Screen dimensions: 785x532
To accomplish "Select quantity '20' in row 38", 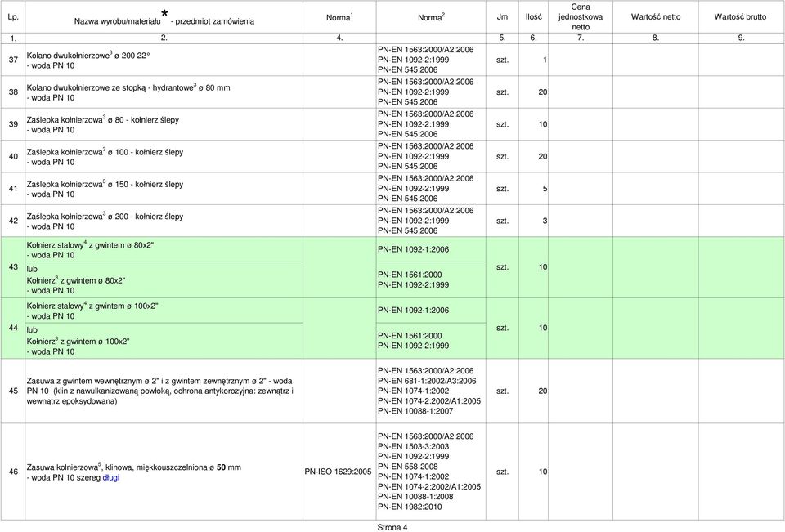I will [x=543, y=92].
